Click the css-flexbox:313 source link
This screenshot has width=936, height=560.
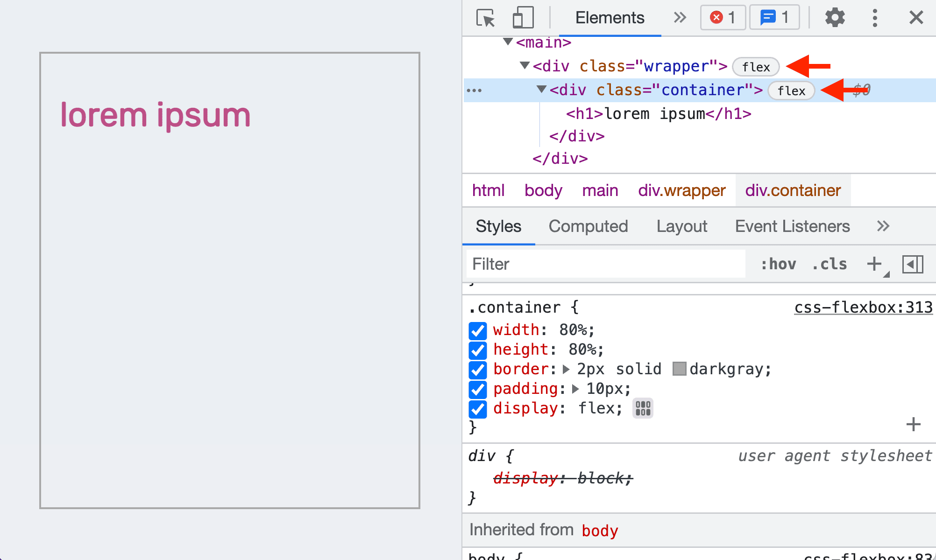(x=863, y=308)
